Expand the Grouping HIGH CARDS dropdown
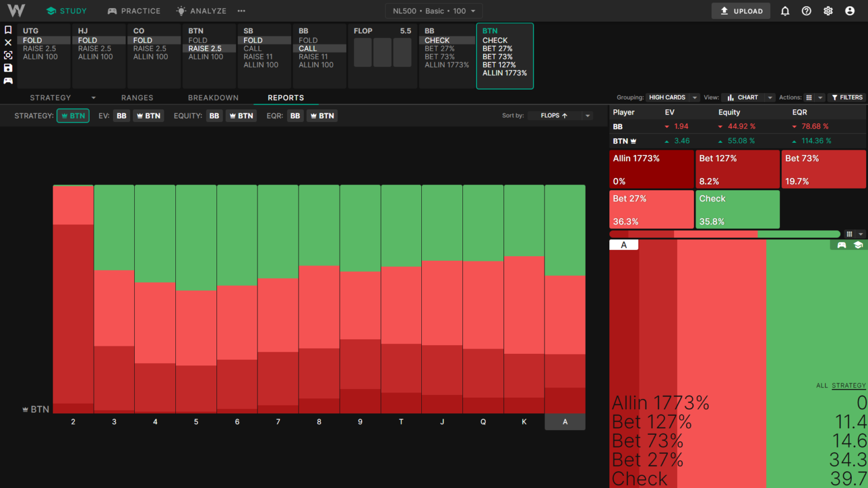 pyautogui.click(x=672, y=98)
